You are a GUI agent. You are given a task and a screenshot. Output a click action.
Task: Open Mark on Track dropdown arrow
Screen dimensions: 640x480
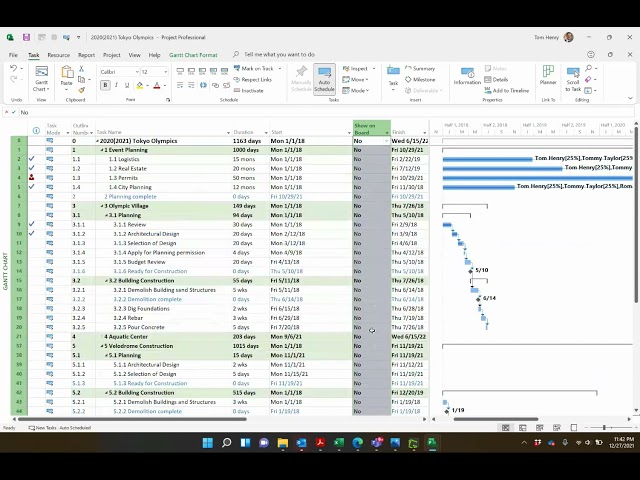coord(280,68)
